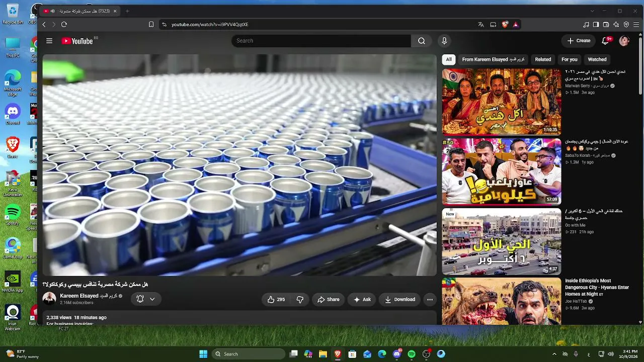Open the more actions three-dot menu
This screenshot has width=644, height=362.
(x=430, y=299)
